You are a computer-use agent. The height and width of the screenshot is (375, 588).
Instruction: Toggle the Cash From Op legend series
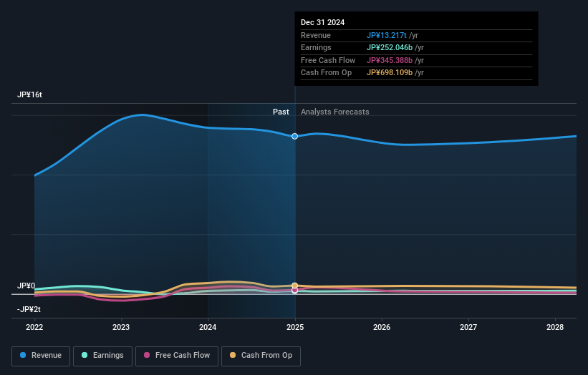pyautogui.click(x=261, y=356)
